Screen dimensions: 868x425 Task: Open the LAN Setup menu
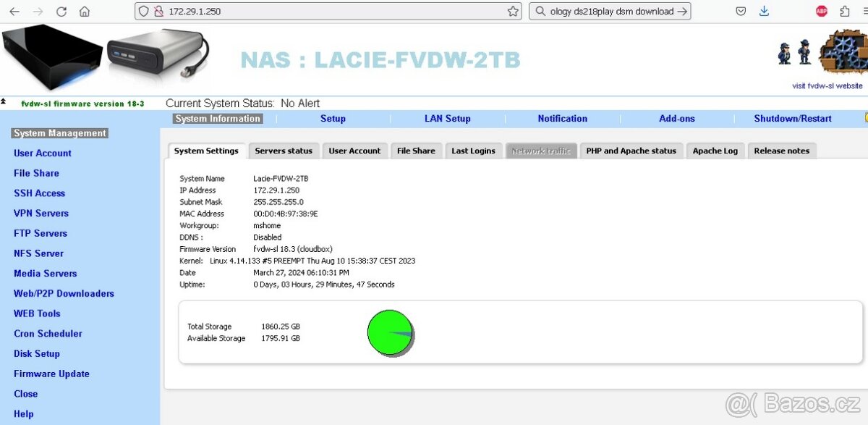pyautogui.click(x=448, y=118)
